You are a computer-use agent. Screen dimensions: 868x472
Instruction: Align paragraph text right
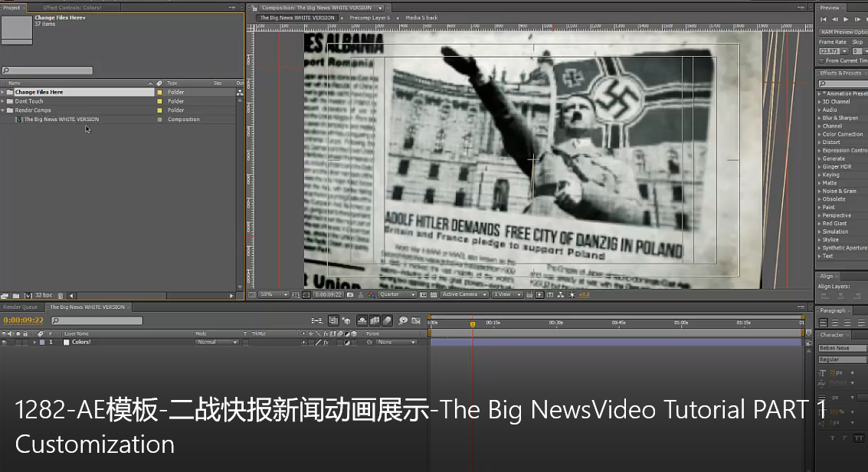pos(847,323)
